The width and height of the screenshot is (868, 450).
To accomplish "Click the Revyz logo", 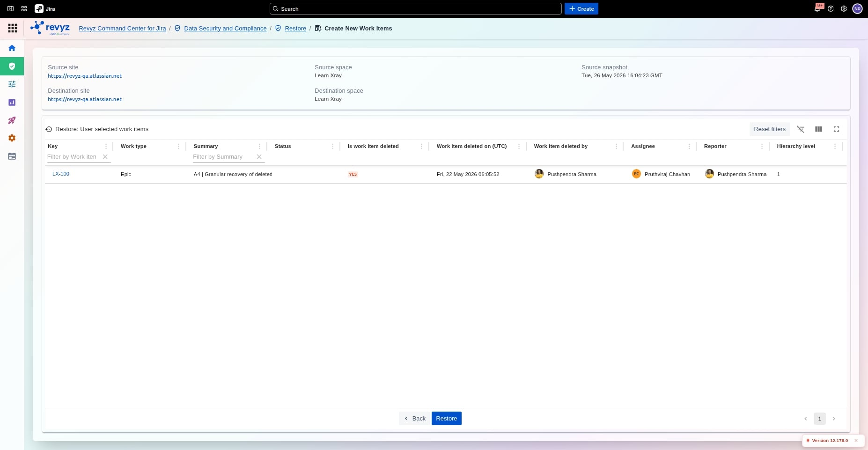I will coord(50,28).
